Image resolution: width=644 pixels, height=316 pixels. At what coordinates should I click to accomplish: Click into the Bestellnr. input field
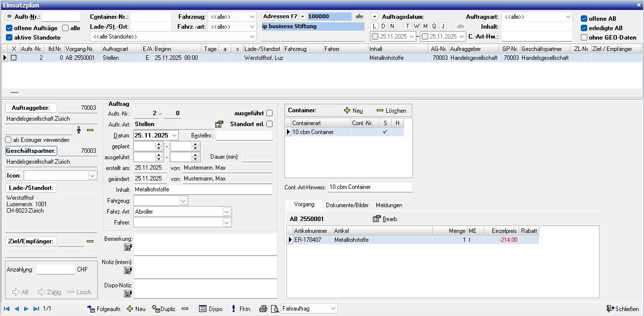[x=244, y=135]
